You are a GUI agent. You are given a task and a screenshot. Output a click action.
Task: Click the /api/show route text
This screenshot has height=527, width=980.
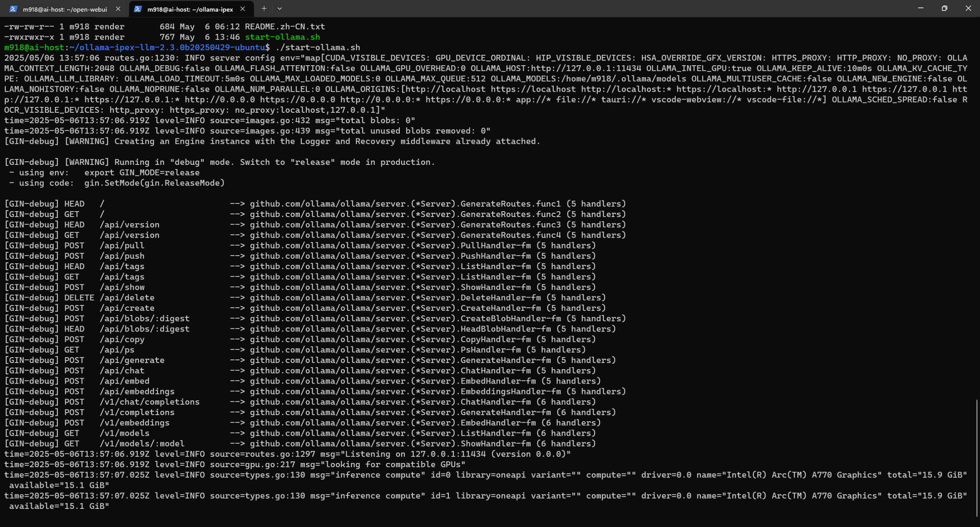122,287
